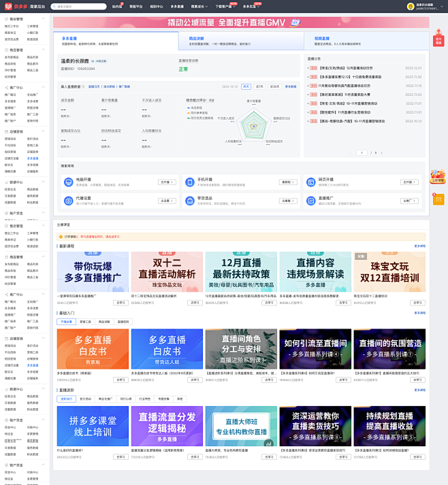Click the user avatar in the header
The image size is (448, 485).
[x=411, y=7]
